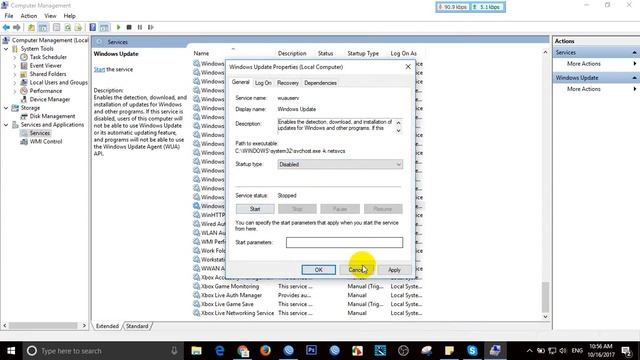The height and width of the screenshot is (360, 640).
Task: Collapse the Services and Applications node
Action: coord(6,125)
